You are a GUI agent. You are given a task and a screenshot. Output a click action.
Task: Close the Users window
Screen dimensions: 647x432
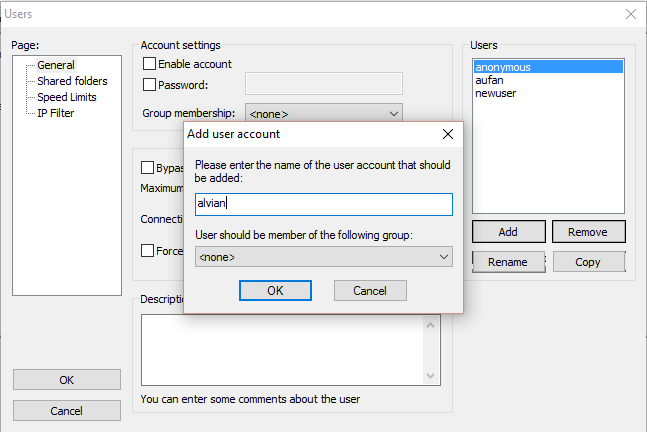click(x=630, y=14)
